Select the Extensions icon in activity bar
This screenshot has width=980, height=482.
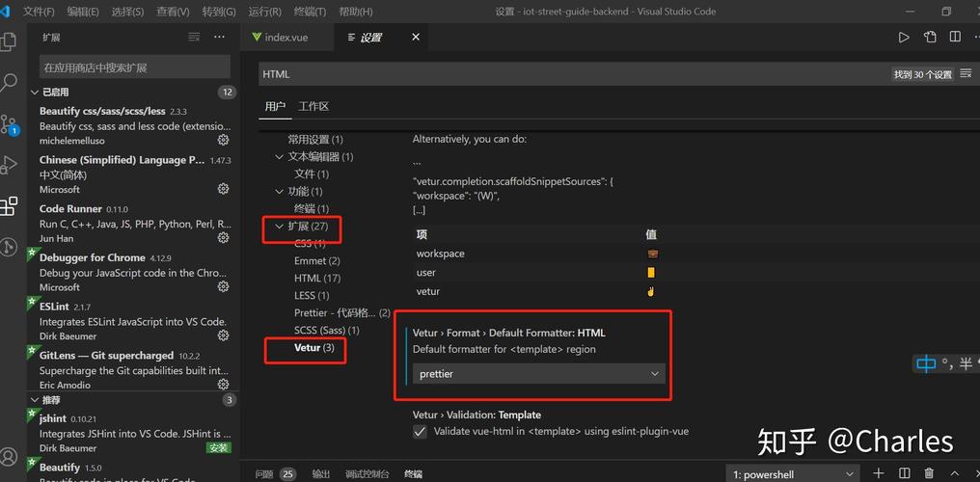[x=9, y=206]
